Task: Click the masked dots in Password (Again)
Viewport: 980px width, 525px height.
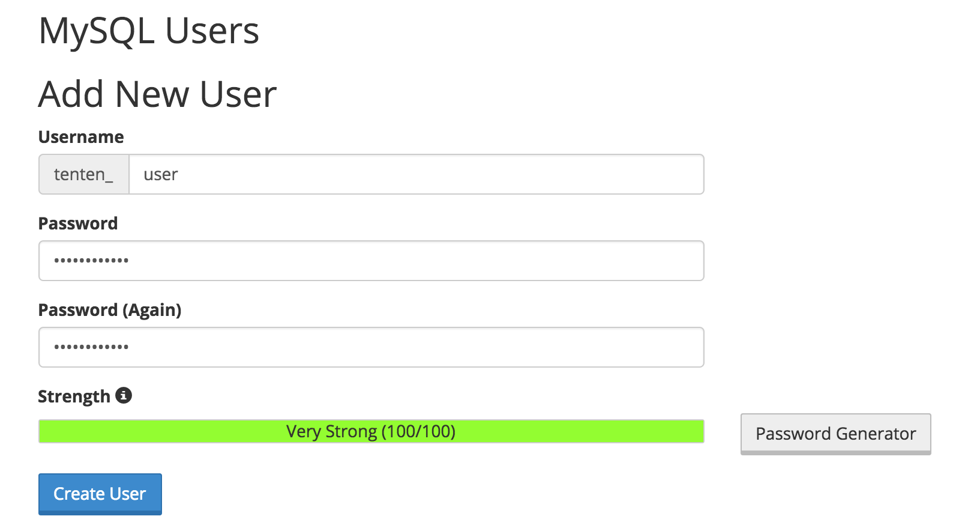Action: [x=91, y=347]
